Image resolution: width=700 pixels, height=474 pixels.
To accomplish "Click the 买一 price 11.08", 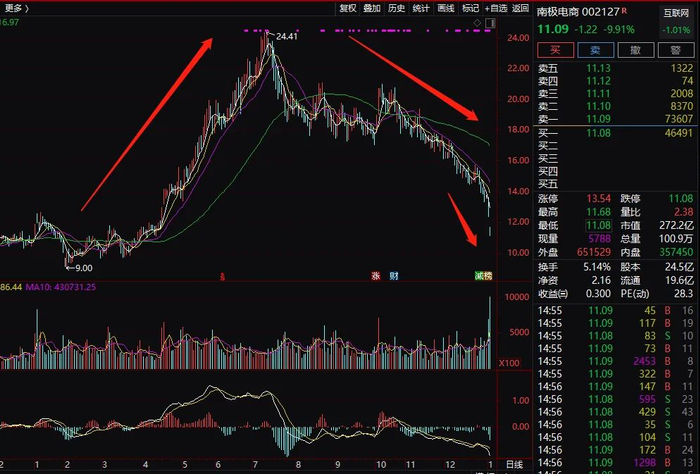I will [598, 133].
